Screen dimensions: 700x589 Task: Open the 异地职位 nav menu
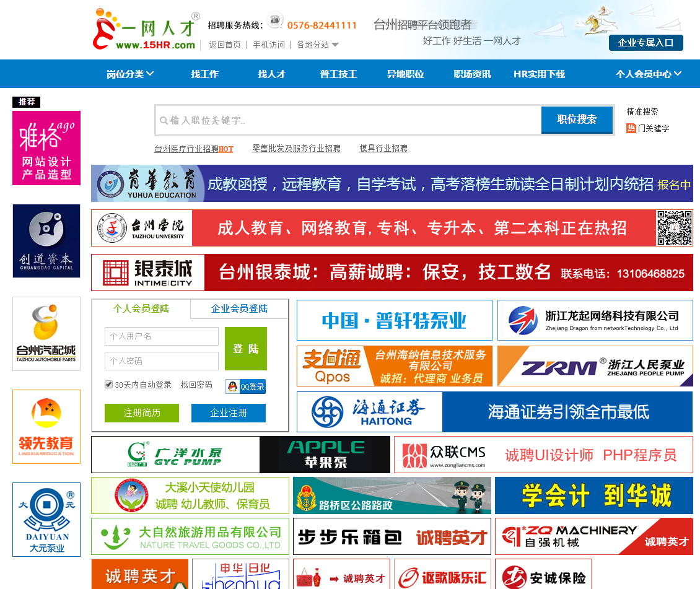pos(405,74)
